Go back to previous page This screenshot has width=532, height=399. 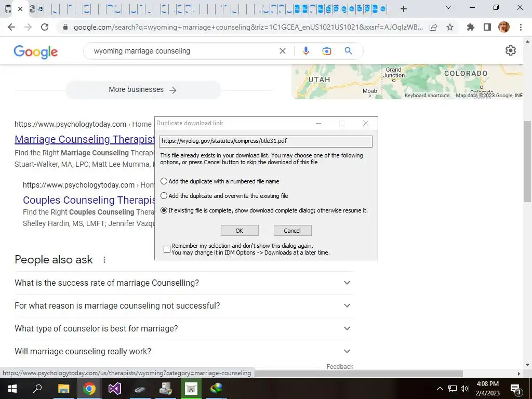(11, 27)
